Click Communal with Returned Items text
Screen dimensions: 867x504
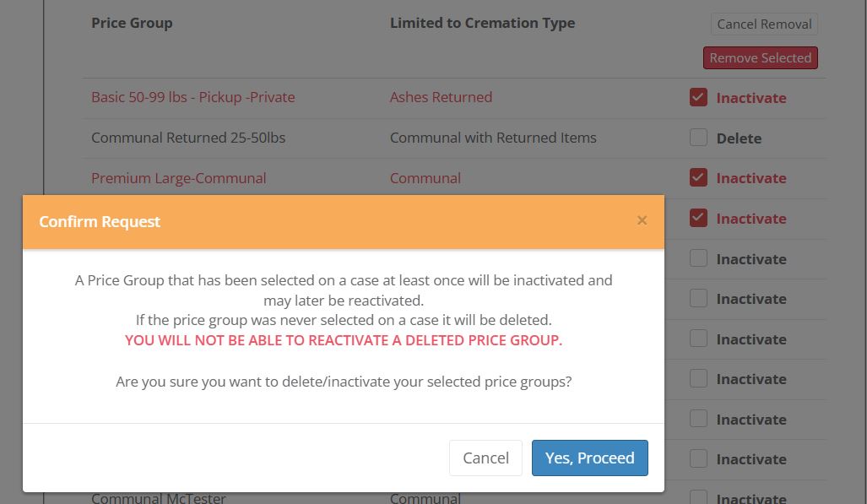click(x=493, y=138)
